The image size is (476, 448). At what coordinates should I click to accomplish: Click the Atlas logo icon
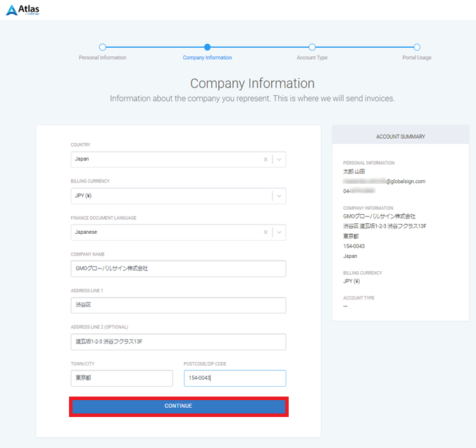click(12, 10)
